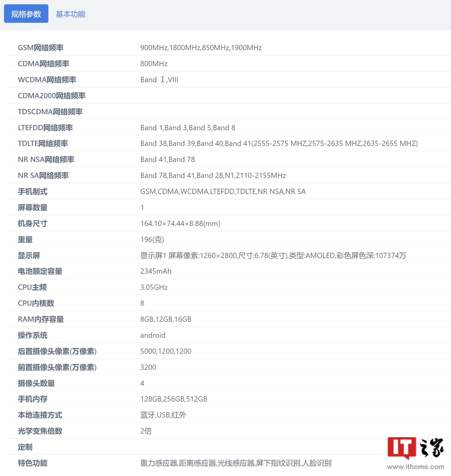451x476 pixels.
Task: Click the NR SA网络频率 label
Action: pos(43,175)
